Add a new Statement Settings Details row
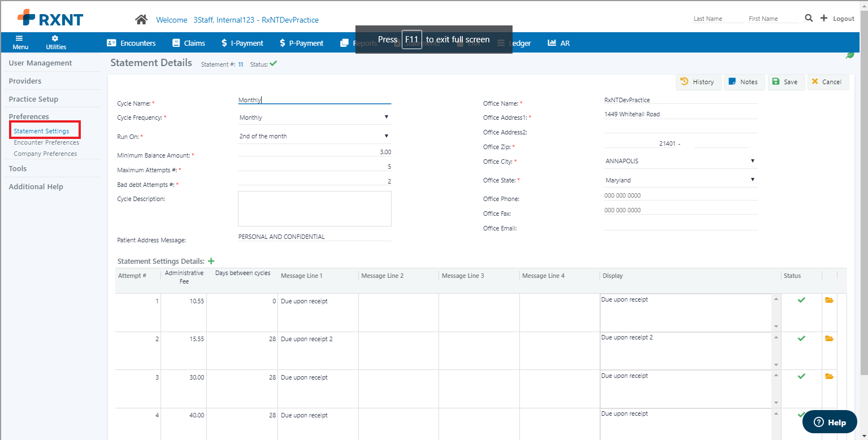The width and height of the screenshot is (868, 440). (x=211, y=261)
